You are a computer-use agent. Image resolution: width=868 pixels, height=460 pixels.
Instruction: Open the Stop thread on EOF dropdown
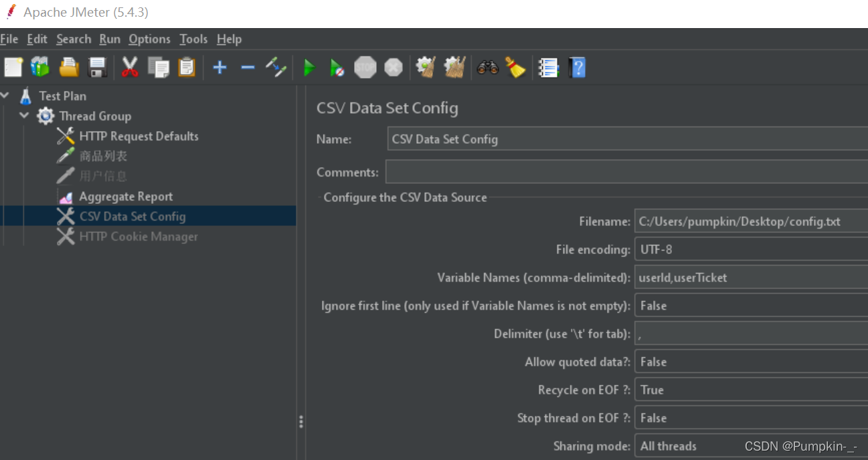[751, 418]
